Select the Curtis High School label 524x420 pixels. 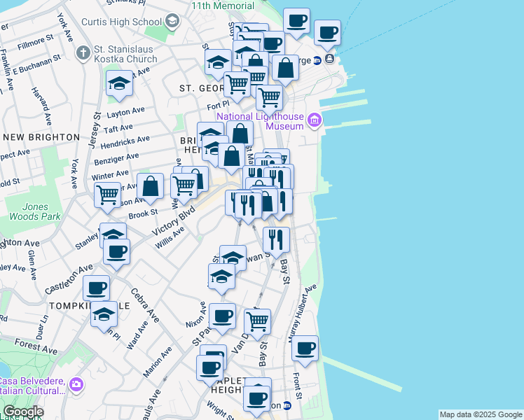[x=122, y=22]
